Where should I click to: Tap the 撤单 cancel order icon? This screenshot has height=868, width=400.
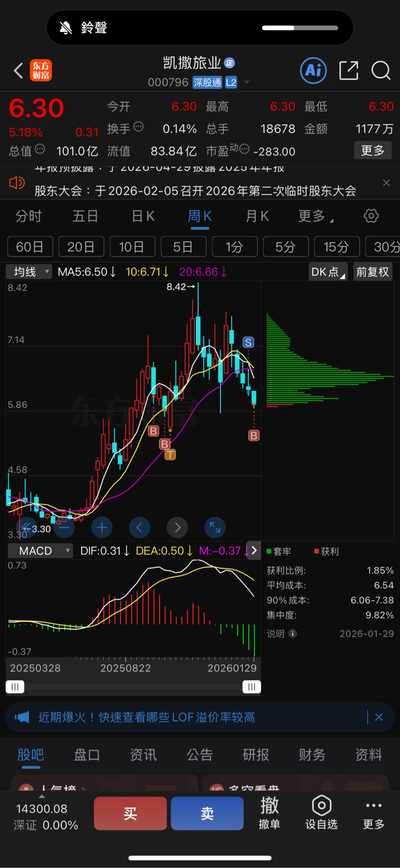(269, 806)
